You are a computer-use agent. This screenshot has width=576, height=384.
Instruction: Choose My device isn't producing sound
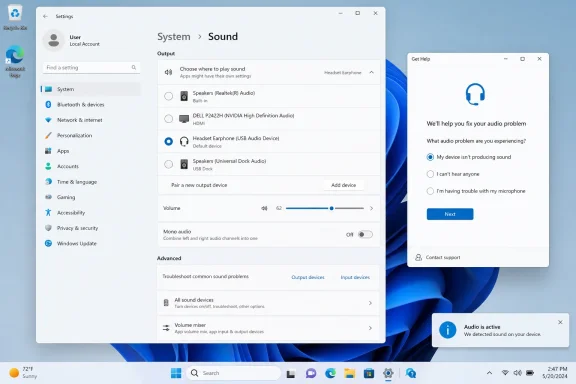point(430,157)
